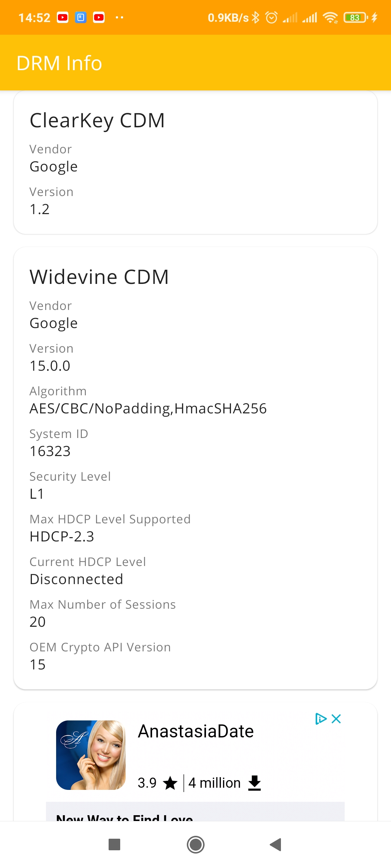Tap the HDCP-2.3 max level value
This screenshot has height=868, width=391.
tap(62, 536)
